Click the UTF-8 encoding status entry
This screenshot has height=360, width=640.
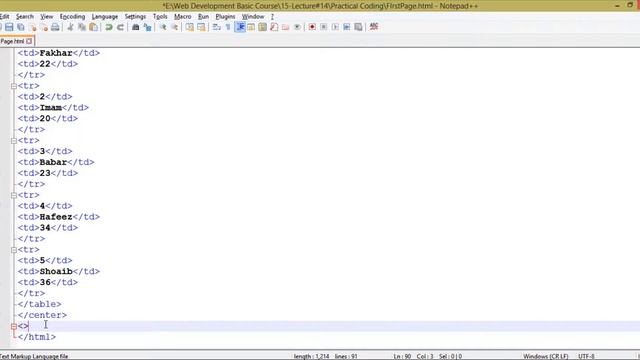(x=586, y=356)
